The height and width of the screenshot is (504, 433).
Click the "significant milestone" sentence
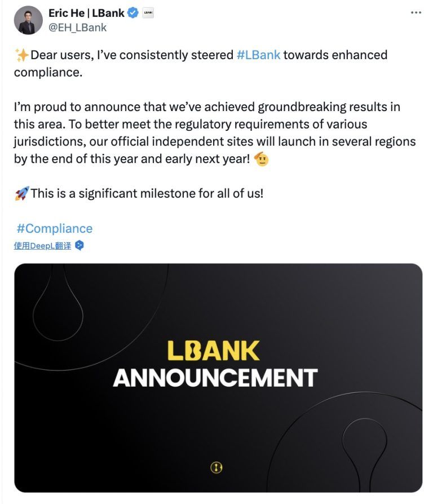pyautogui.click(x=147, y=193)
